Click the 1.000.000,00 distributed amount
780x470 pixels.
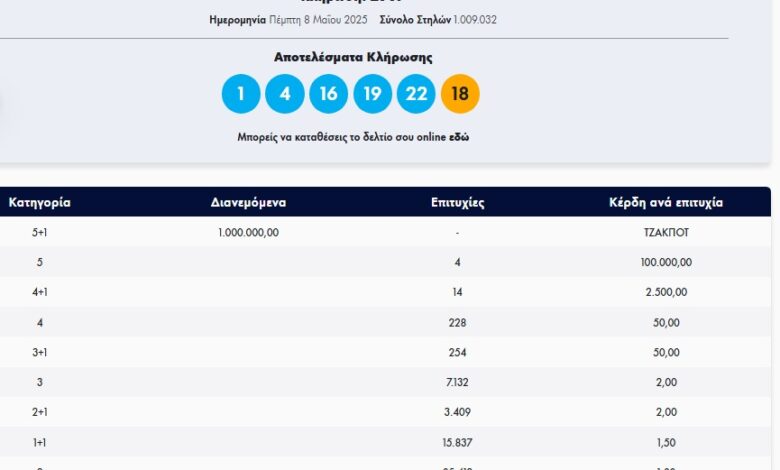(248, 232)
